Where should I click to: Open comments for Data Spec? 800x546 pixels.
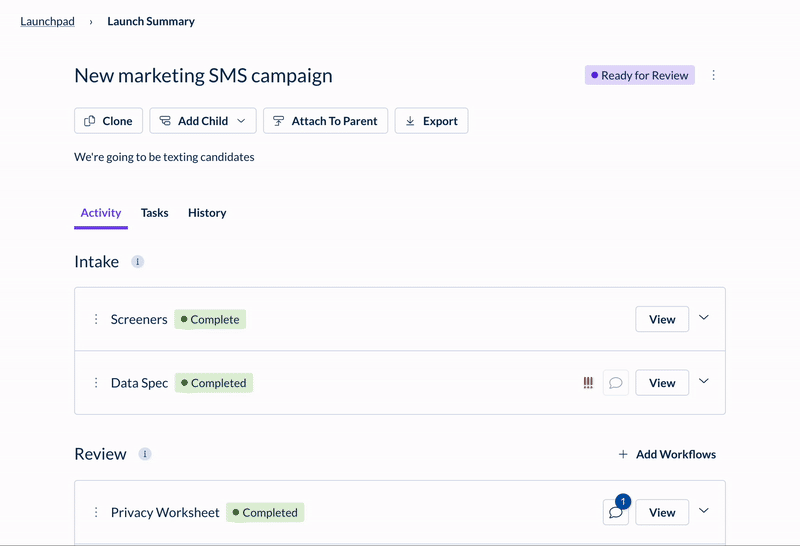pyautogui.click(x=616, y=383)
